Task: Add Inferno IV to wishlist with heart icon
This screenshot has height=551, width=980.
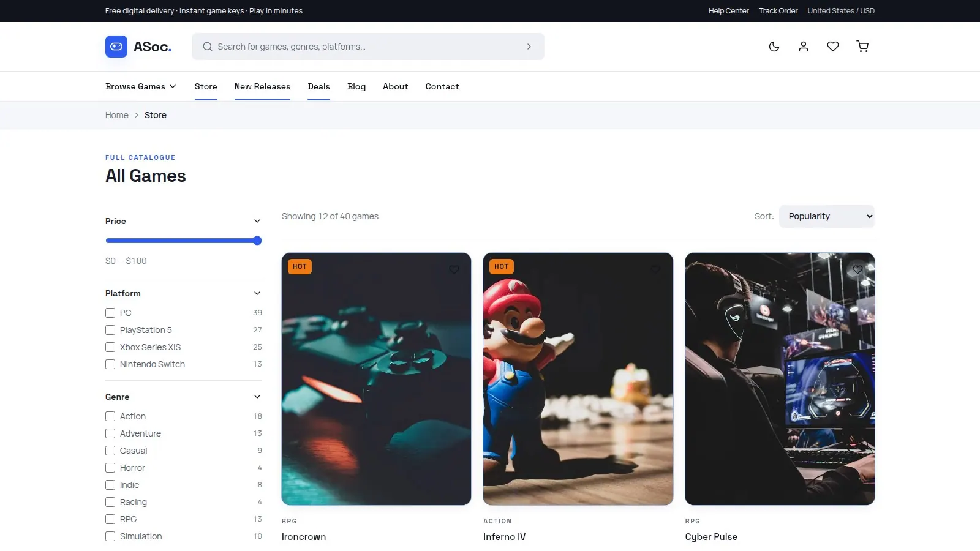Action: pos(655,269)
